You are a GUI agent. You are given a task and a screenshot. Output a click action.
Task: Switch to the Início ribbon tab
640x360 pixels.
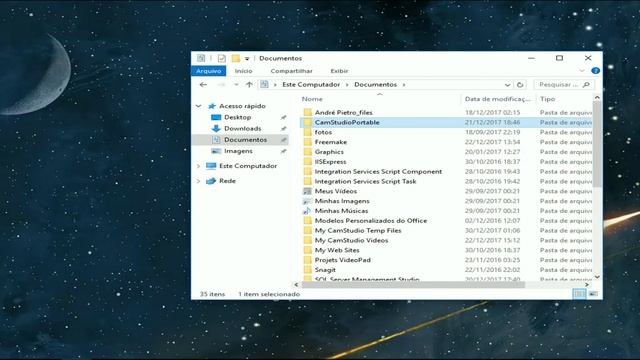243,71
